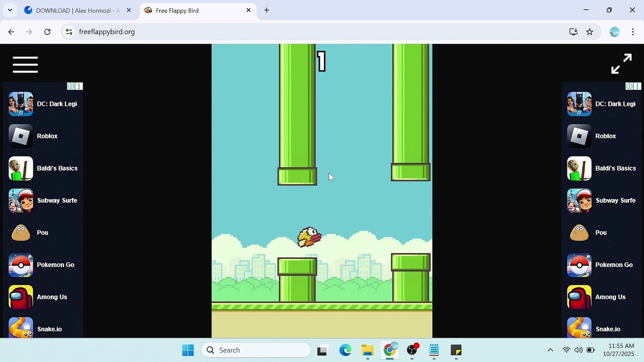Open Baldi's Basics icon in left sidebar

click(x=21, y=168)
